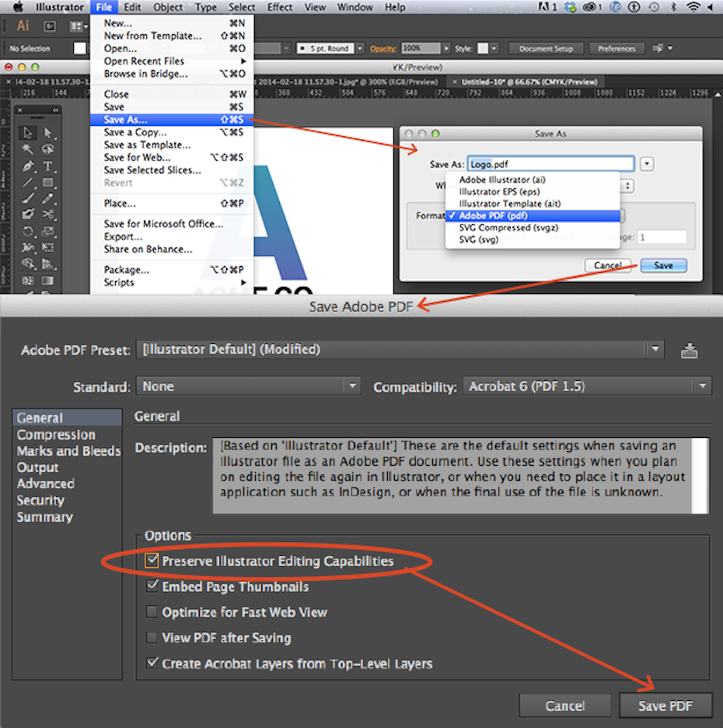
Task: Enable Optimize for Fast Web View
Action: coord(152,612)
